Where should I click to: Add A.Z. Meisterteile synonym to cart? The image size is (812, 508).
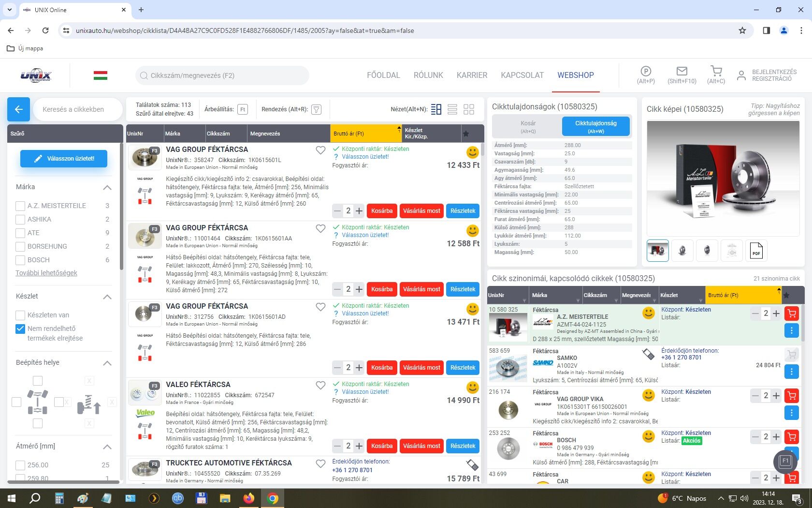pos(791,314)
